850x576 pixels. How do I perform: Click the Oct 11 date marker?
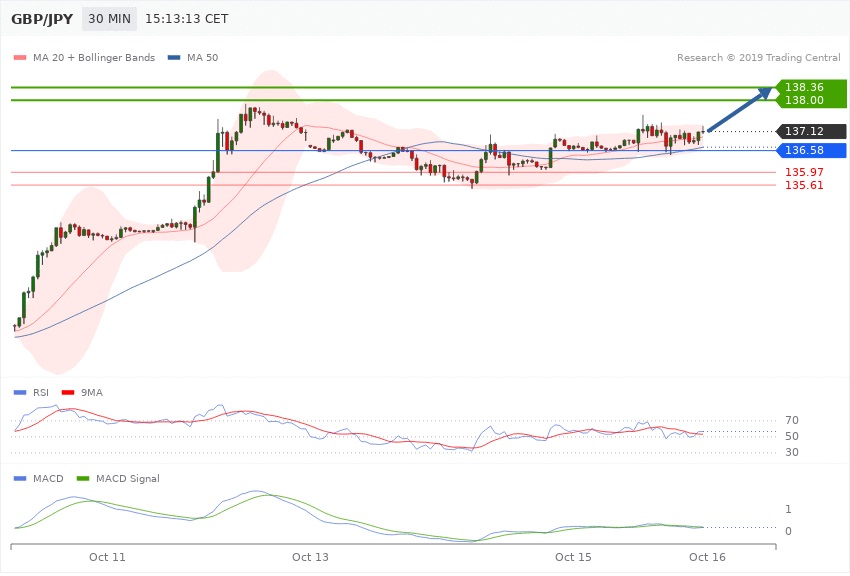point(107,556)
